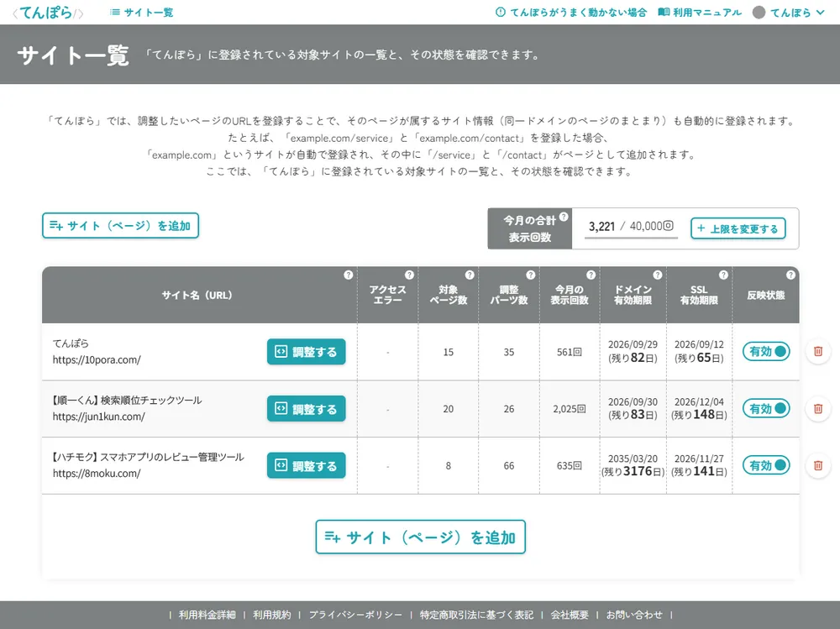Delete the 10pora.com site with trash icon

818,352
